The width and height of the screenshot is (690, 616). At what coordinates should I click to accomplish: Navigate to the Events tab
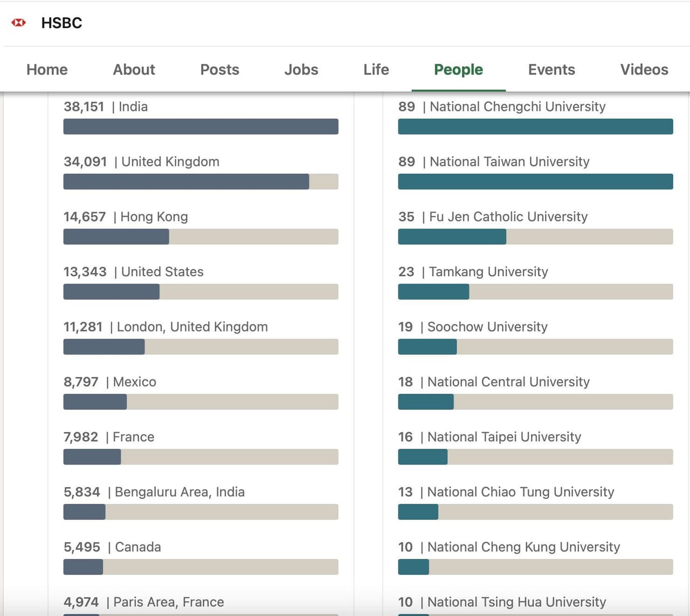point(551,70)
